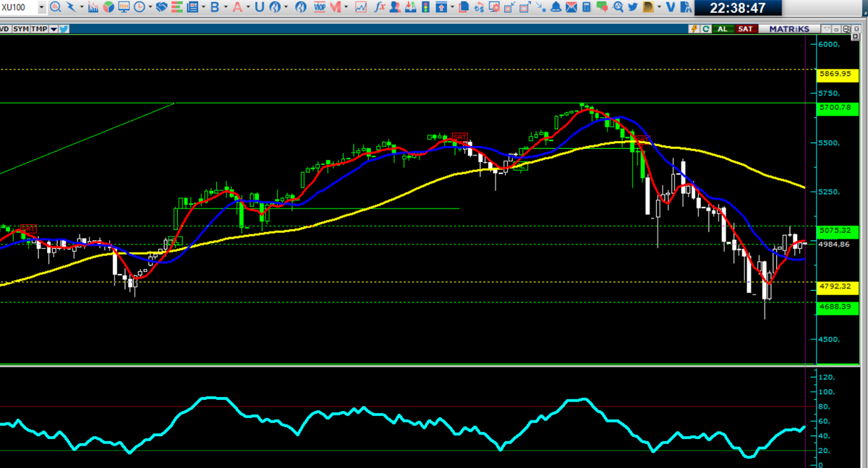
Task: Click the monitor chart presentation icon
Action: pos(123,7)
